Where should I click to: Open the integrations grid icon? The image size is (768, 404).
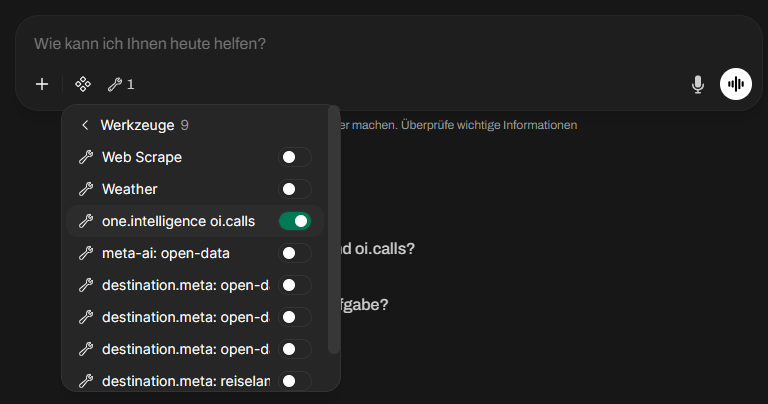click(x=83, y=85)
